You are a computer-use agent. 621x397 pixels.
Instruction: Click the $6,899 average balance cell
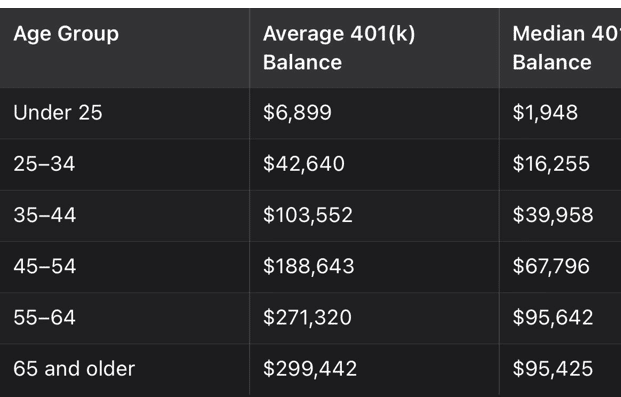tap(297, 113)
